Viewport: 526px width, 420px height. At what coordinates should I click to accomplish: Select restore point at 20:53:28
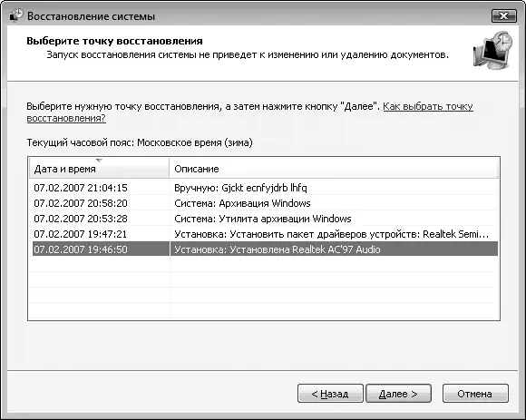click(265, 219)
